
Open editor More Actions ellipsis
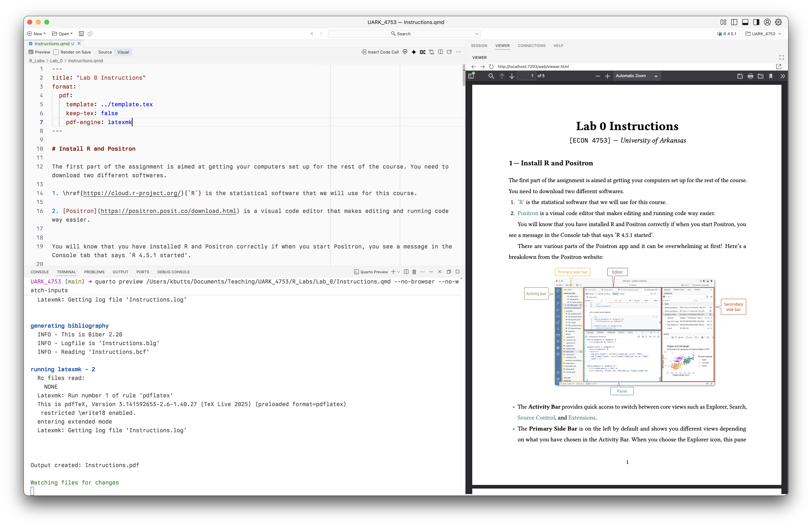pos(458,52)
